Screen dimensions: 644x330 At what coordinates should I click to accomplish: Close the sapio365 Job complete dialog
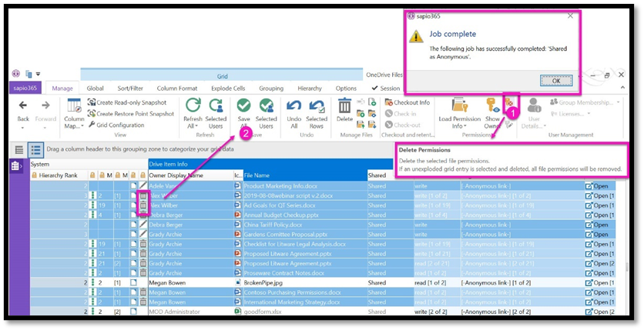click(570, 16)
